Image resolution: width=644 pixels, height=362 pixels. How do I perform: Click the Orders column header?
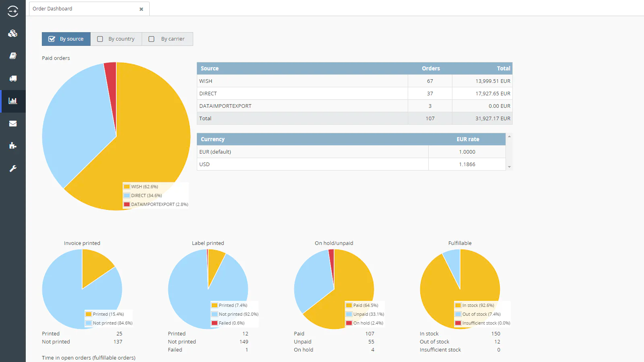click(x=430, y=68)
